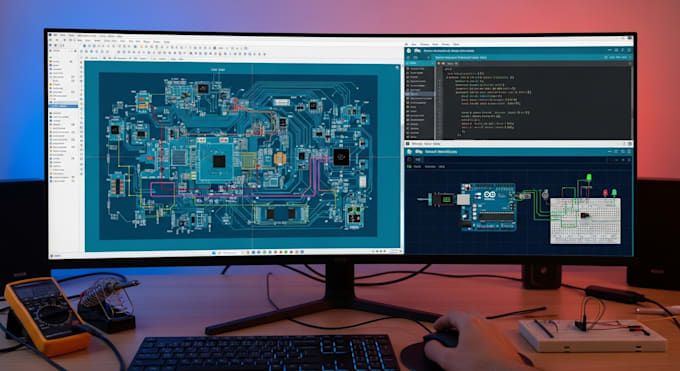The image size is (680, 371).
Task: Select the yellow-green grid component beside processor
Action: point(248,160)
